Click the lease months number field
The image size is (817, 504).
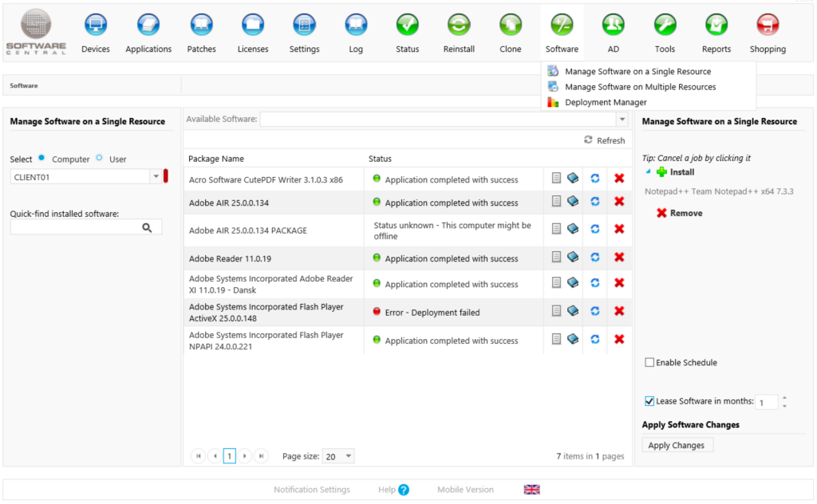pos(767,402)
